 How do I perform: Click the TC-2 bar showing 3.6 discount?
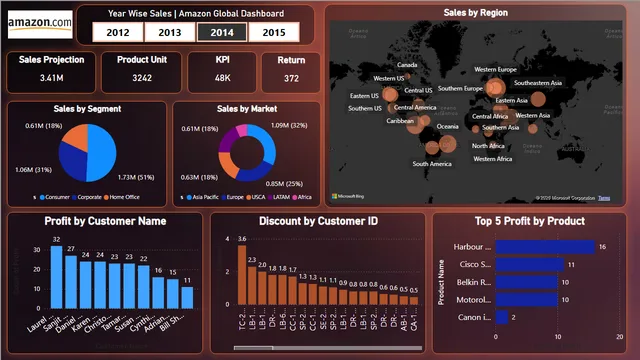click(x=242, y=275)
